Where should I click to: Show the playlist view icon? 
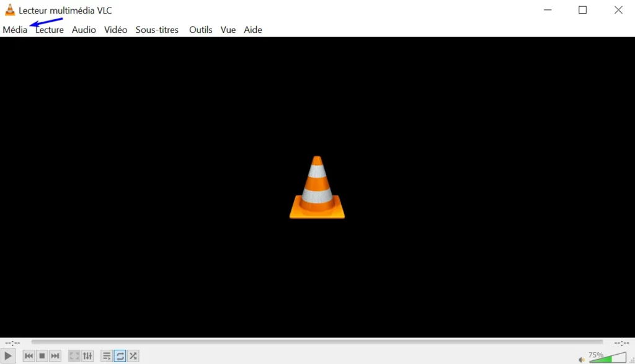click(x=107, y=355)
